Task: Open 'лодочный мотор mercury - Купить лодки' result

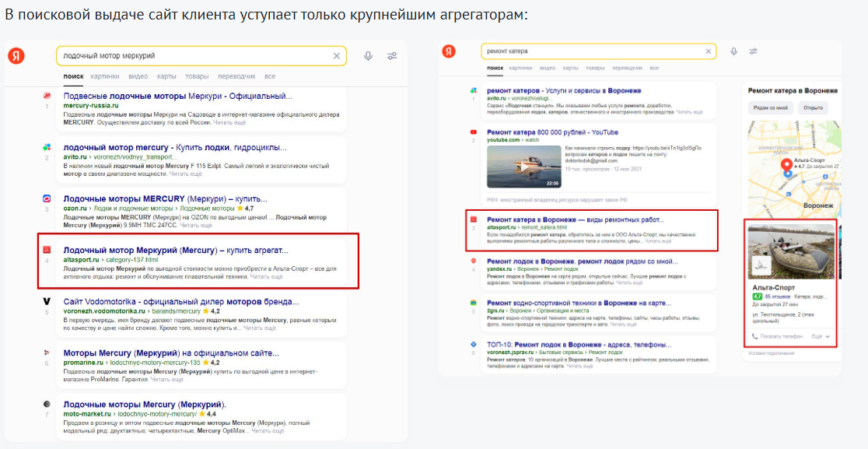Action: click(x=176, y=147)
